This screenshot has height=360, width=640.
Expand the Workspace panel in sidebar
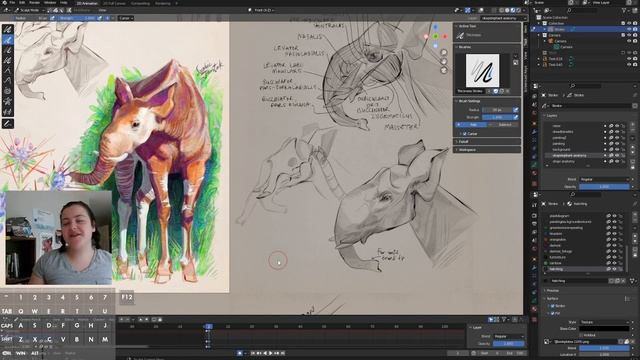tap(467, 150)
